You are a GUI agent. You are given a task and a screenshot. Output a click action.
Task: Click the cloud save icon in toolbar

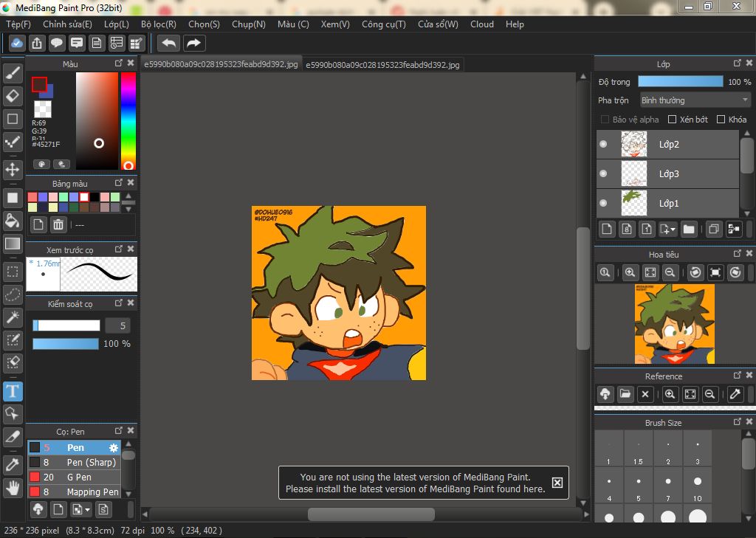point(17,44)
